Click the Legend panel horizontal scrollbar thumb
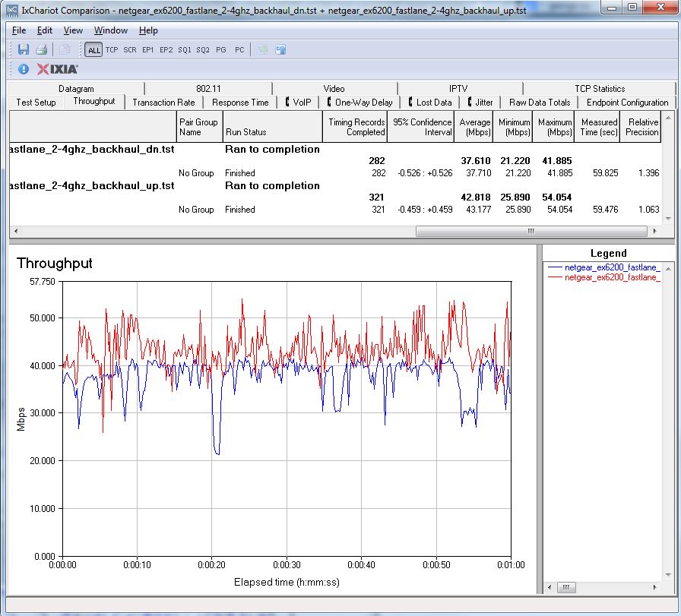681x616 pixels. click(x=566, y=587)
